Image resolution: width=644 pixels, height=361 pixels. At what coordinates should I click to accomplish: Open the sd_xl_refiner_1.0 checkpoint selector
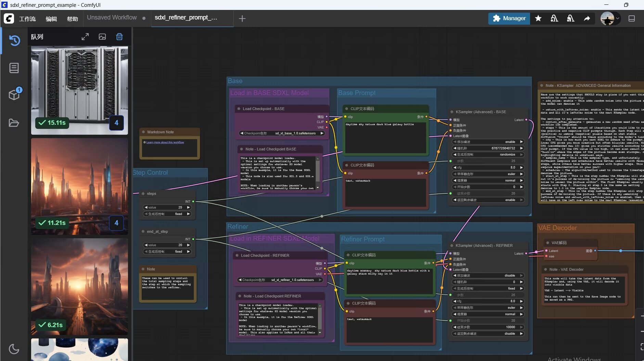click(x=280, y=280)
